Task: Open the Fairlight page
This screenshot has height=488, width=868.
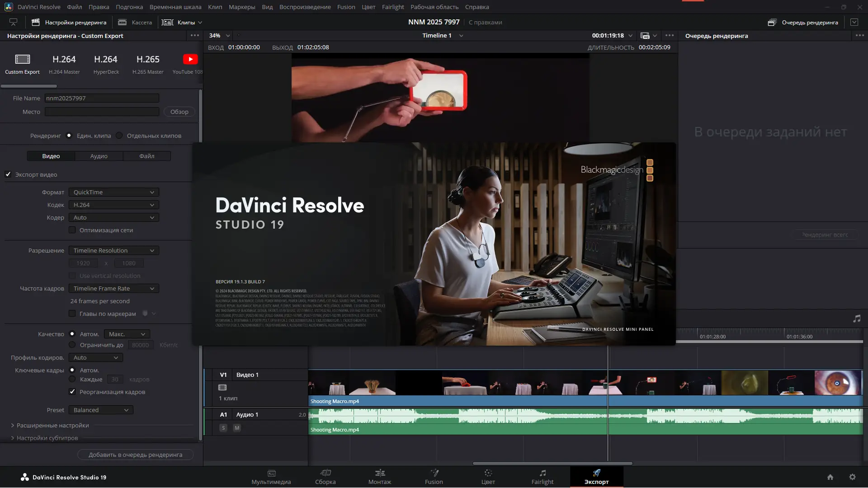Action: (x=542, y=477)
